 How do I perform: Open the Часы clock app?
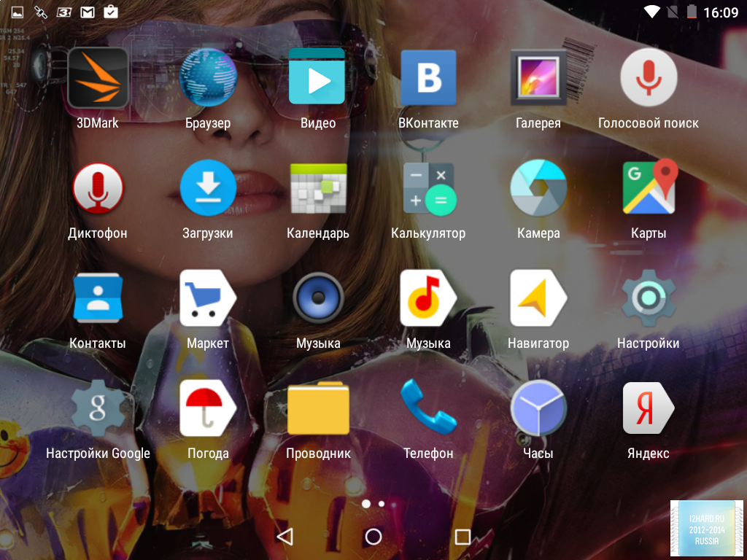tap(538, 408)
